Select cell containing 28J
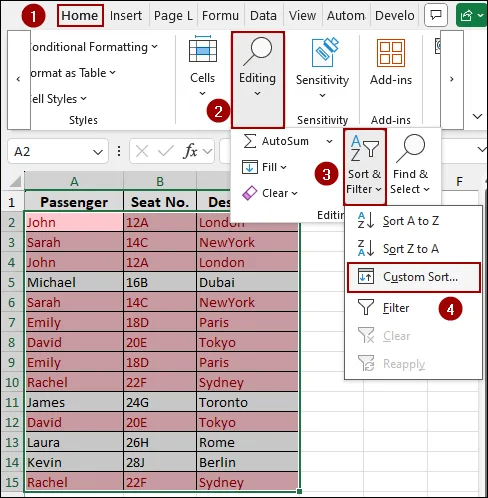This screenshot has height=498, width=488. (x=160, y=462)
